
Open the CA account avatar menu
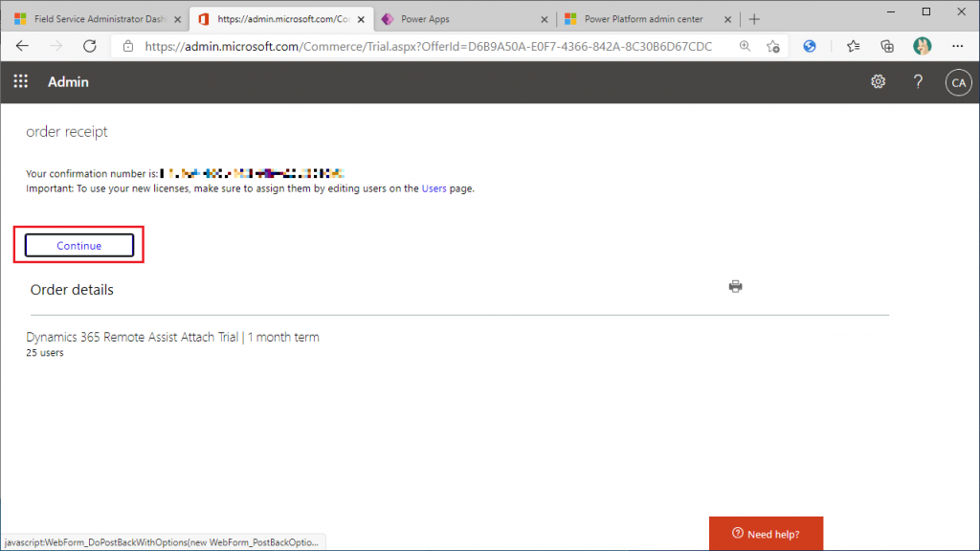pos(958,82)
